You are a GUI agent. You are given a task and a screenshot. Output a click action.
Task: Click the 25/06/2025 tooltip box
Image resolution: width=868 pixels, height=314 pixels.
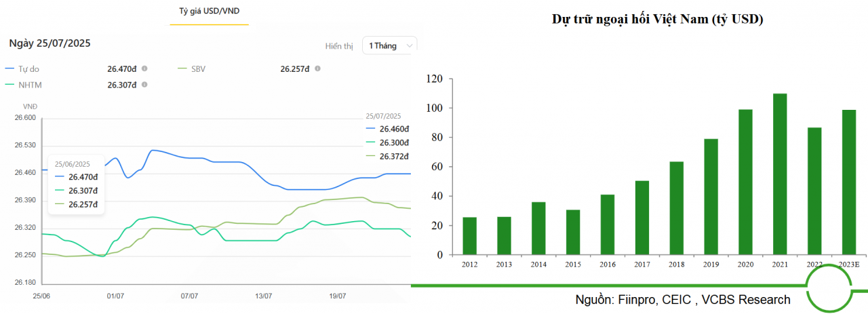(x=75, y=184)
